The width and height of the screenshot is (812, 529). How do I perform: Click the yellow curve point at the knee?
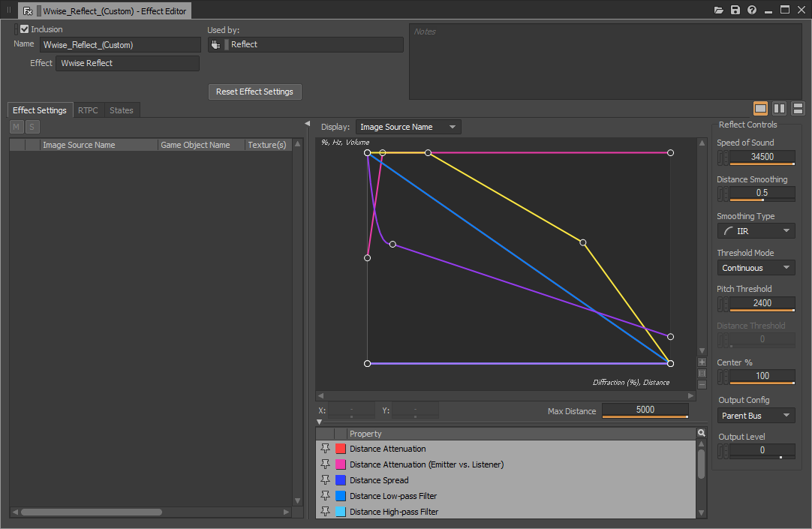(x=583, y=242)
